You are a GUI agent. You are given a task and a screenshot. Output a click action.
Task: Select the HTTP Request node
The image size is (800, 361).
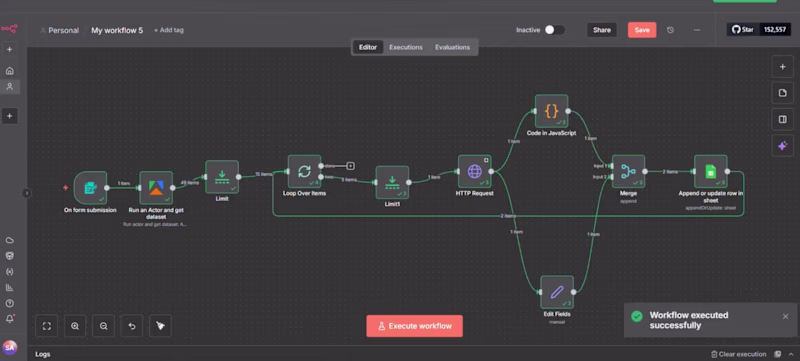pos(474,171)
